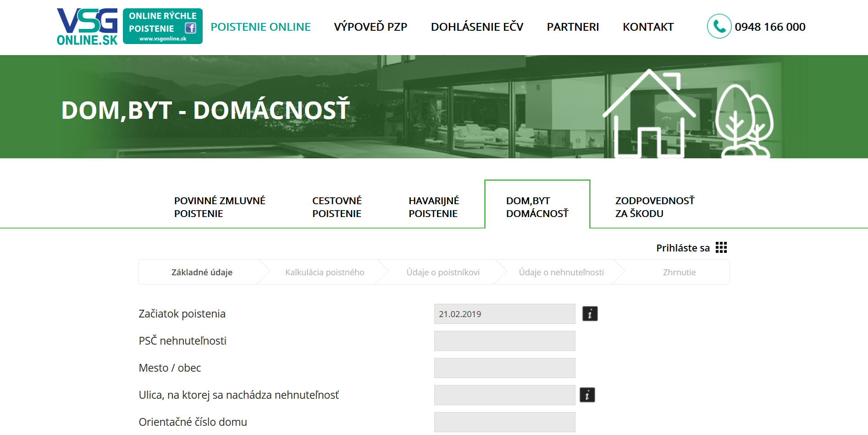Select Povinné zmluvné poistenie tab
The height and width of the screenshot is (435, 868).
pyautogui.click(x=220, y=207)
